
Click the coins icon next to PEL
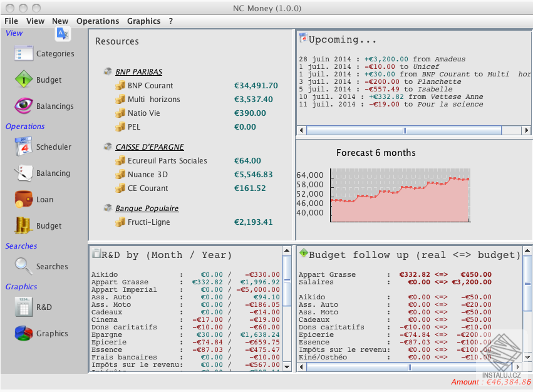tap(120, 127)
